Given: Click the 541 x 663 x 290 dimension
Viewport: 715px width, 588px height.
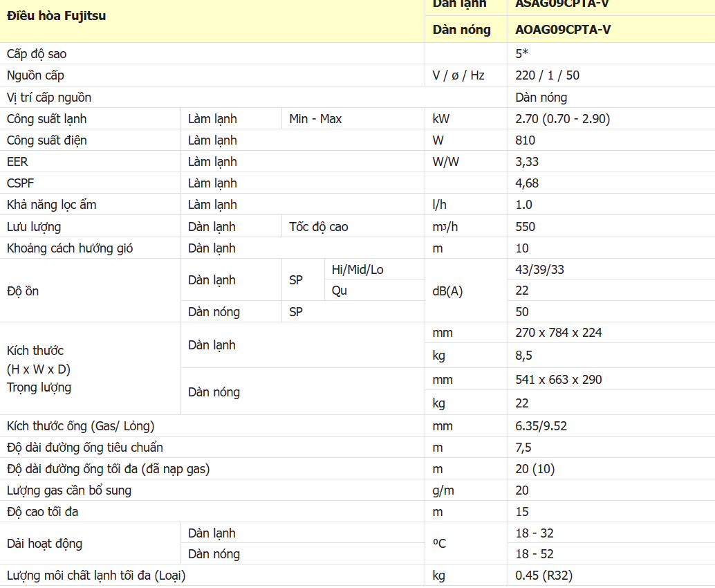Looking at the screenshot, I should pos(559,380).
